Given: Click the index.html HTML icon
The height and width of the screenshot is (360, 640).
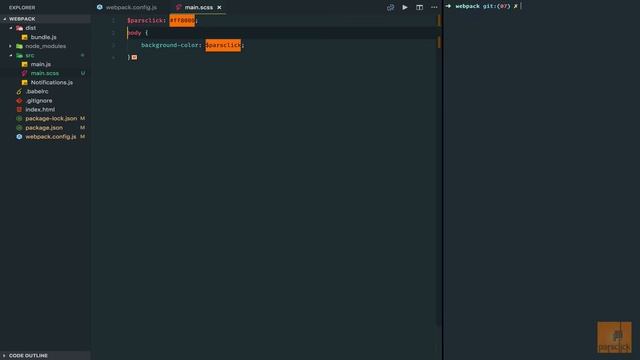Looking at the screenshot, I should point(19,109).
